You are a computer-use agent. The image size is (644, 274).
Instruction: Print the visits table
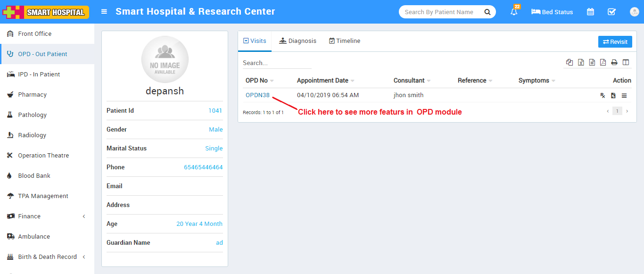[614, 62]
